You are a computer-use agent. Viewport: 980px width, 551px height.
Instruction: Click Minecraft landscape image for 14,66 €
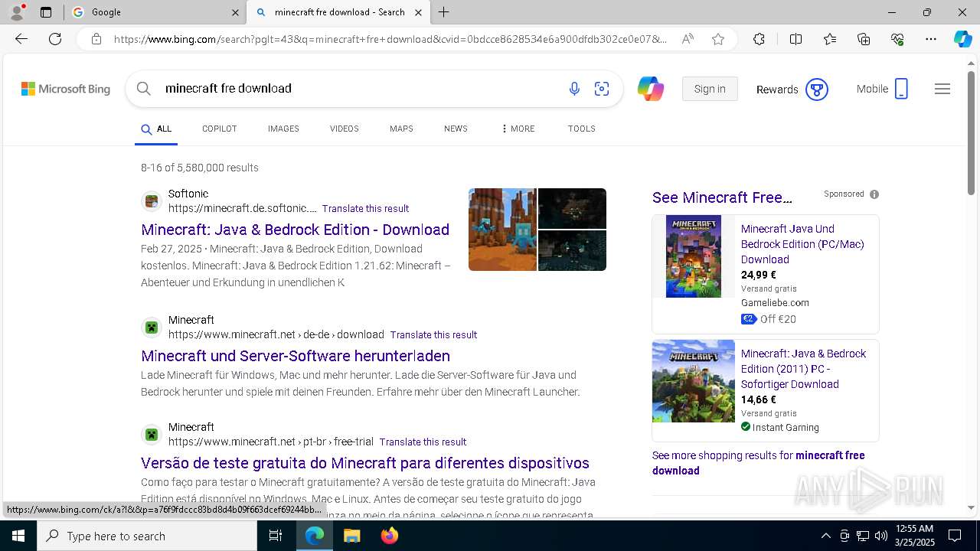[x=694, y=381]
